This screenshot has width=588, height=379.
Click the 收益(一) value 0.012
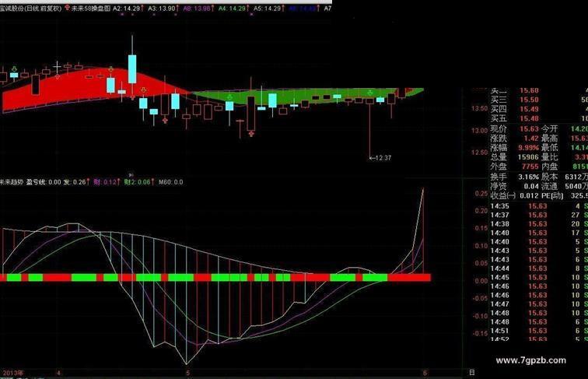pos(529,195)
